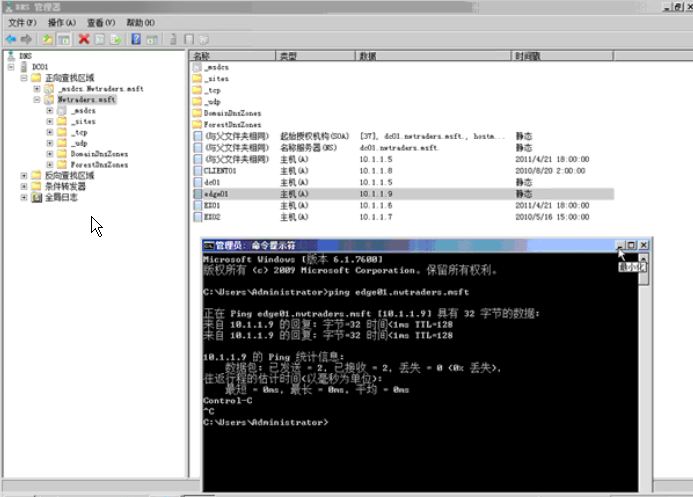Viewport: 693px width, 497px height.
Task: Click timestamp 2010/8/20 2:00:00
Action: (550, 171)
